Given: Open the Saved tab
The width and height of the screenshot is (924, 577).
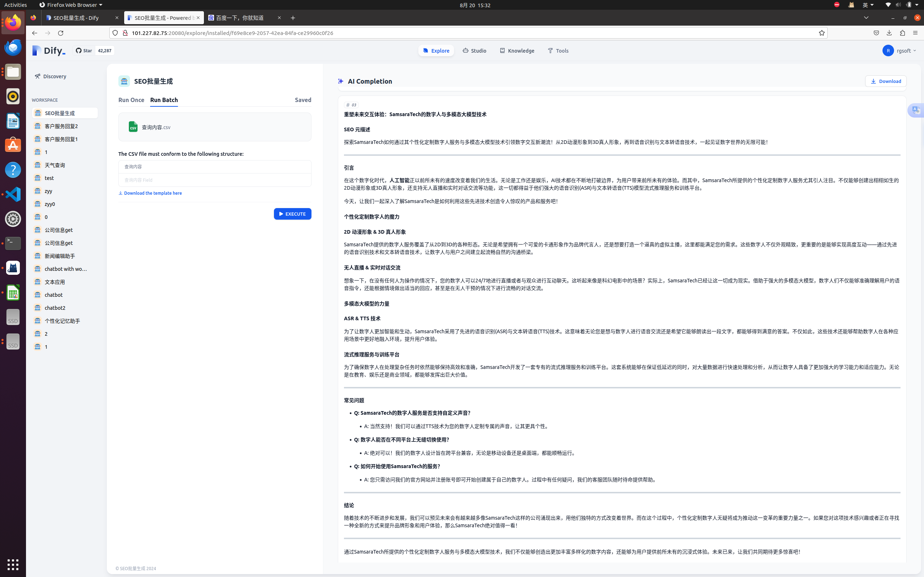Looking at the screenshot, I should (303, 100).
